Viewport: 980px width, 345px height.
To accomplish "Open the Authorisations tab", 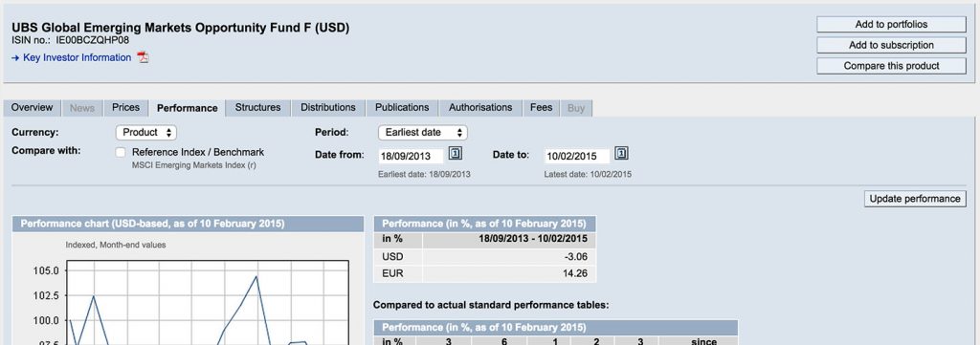I will (480, 107).
